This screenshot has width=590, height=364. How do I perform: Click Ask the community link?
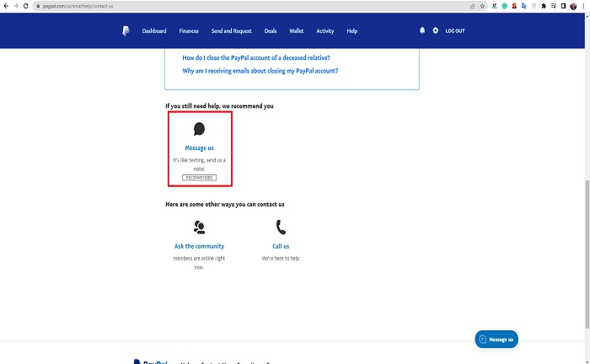point(199,246)
